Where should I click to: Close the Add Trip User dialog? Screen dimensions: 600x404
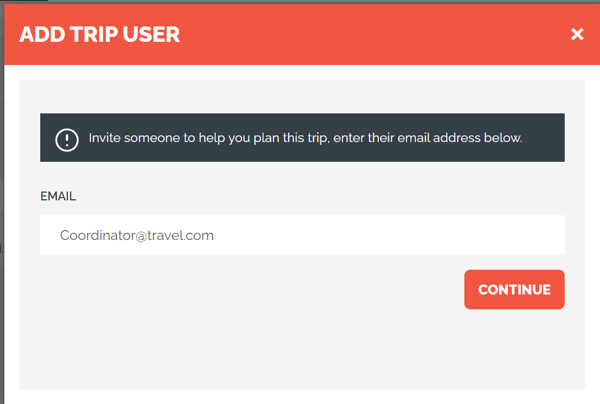(x=576, y=35)
